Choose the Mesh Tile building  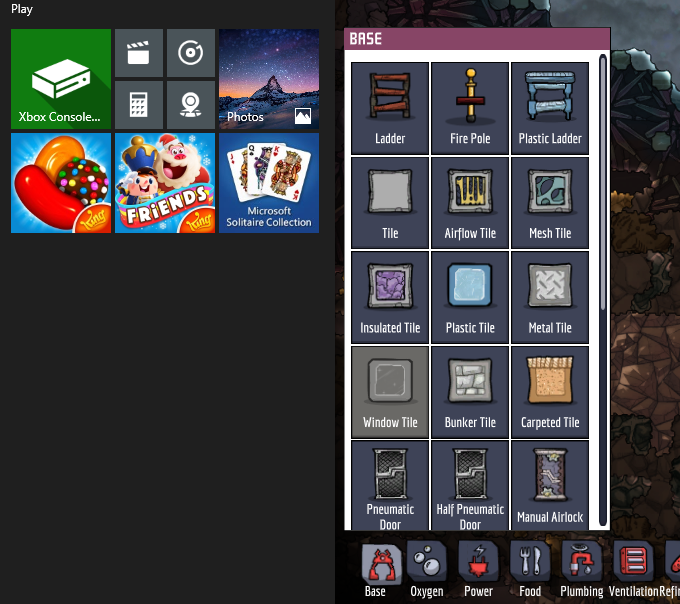pos(550,203)
